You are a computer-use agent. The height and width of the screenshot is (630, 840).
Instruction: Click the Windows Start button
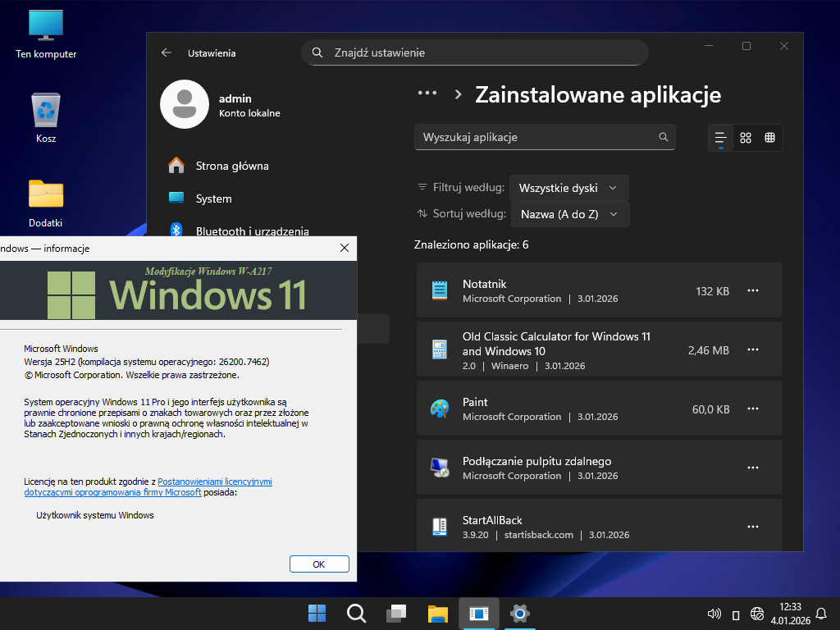tap(317, 613)
